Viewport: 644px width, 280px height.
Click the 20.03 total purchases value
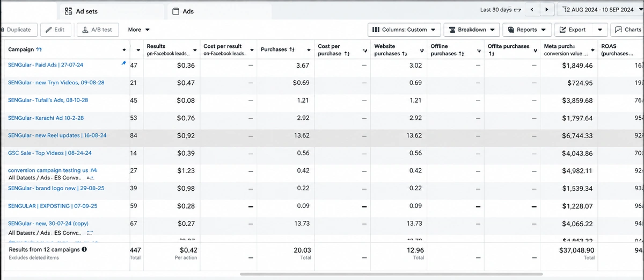[x=301, y=250]
